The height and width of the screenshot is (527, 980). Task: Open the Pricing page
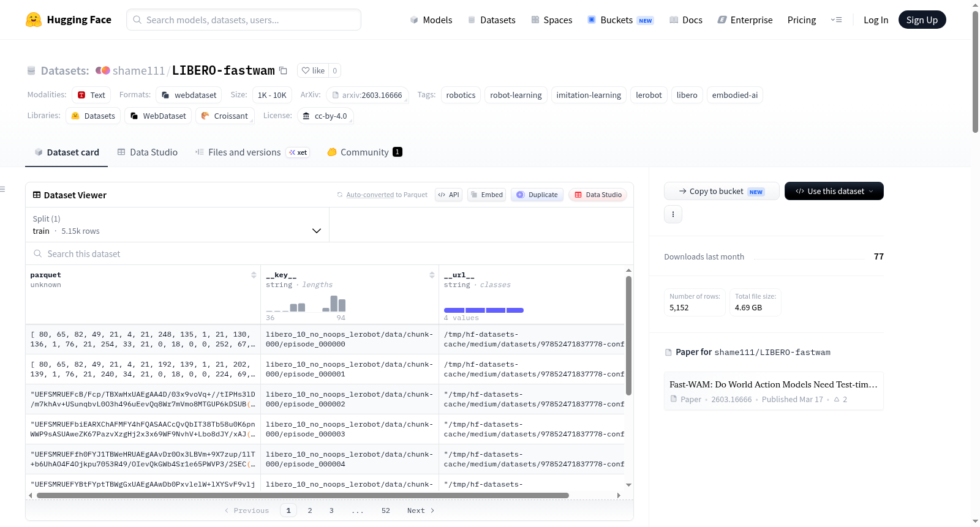point(802,20)
